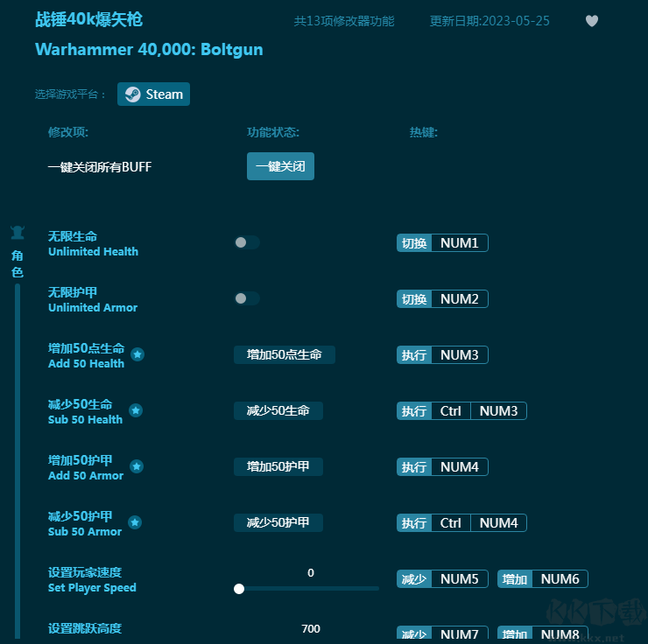Image resolution: width=648 pixels, height=644 pixels.
Task: Click the 减少50护甲 execute button
Action: 278,522
